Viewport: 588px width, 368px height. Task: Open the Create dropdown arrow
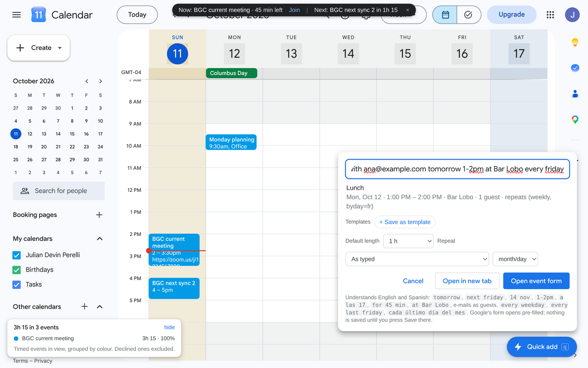[60, 48]
